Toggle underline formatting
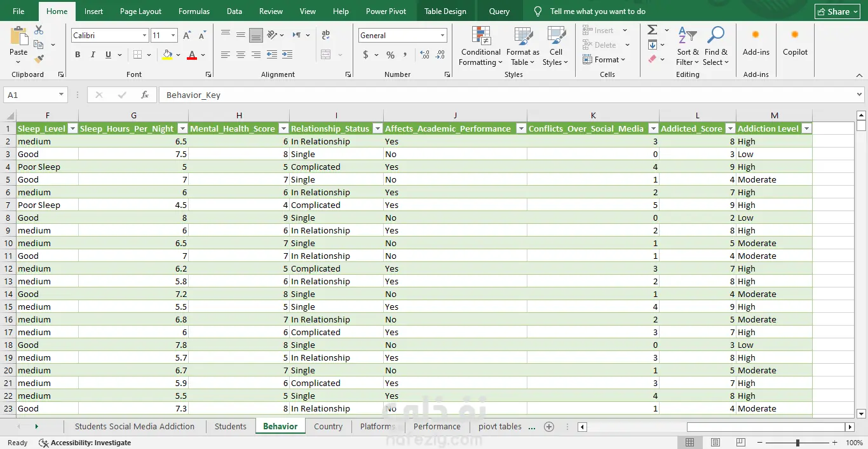The image size is (868, 449). (108, 55)
